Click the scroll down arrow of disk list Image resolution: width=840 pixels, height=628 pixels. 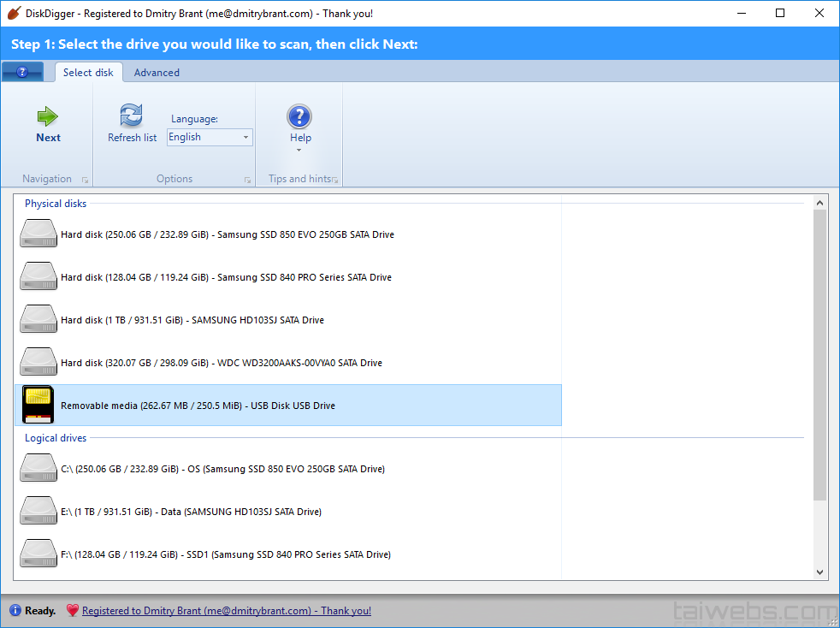[819, 572]
